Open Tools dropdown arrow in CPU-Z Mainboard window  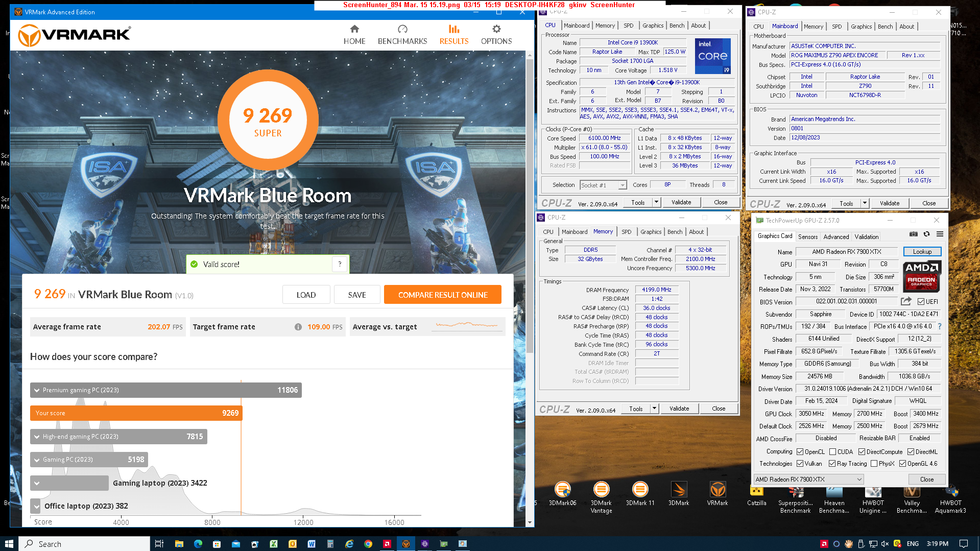pos(865,203)
